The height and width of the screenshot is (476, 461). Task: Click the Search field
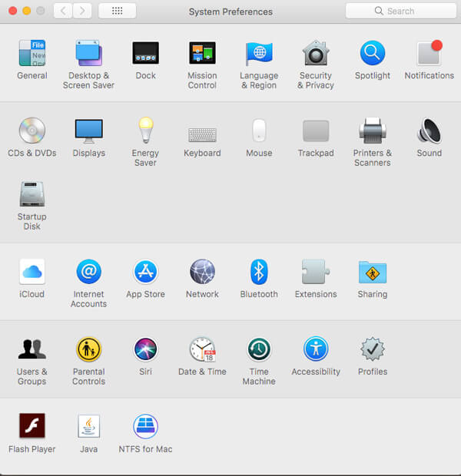point(401,12)
